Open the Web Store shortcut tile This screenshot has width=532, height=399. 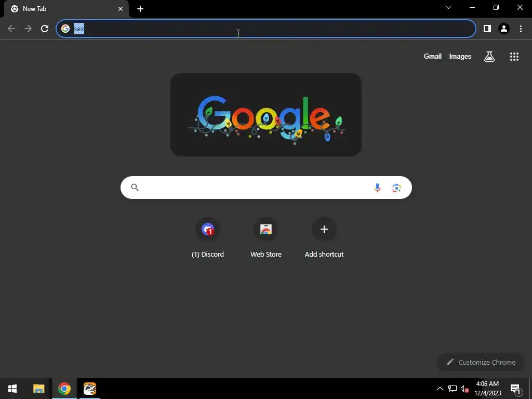click(266, 237)
